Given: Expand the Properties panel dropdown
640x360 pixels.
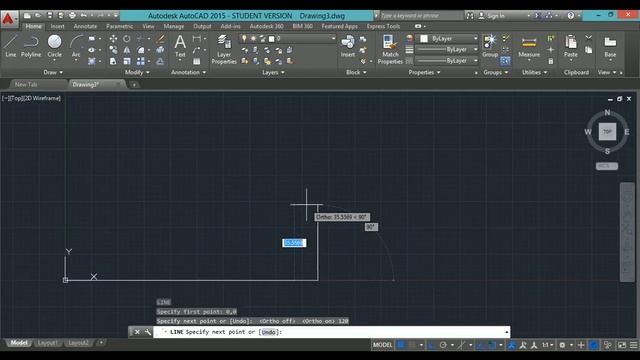Looking at the screenshot, I should pos(424,72).
